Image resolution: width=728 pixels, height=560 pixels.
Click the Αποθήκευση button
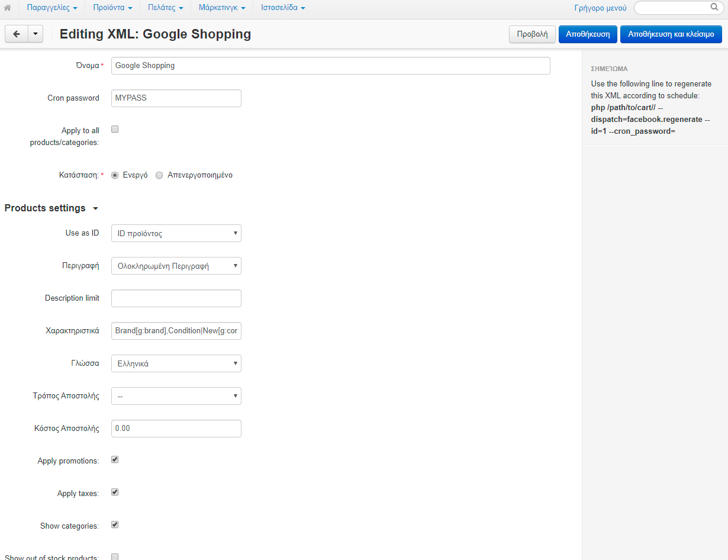pos(588,34)
